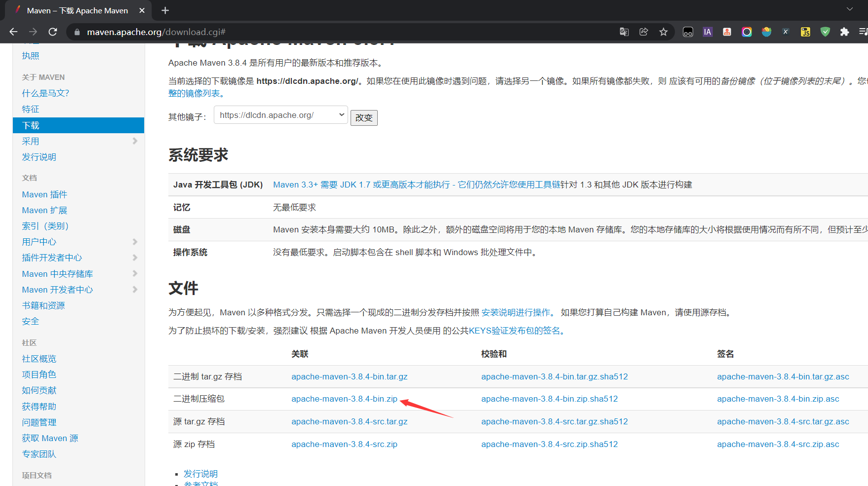868x486 pixels.
Task: Open the 其他镜子 mirror dropdown
Action: pos(281,115)
